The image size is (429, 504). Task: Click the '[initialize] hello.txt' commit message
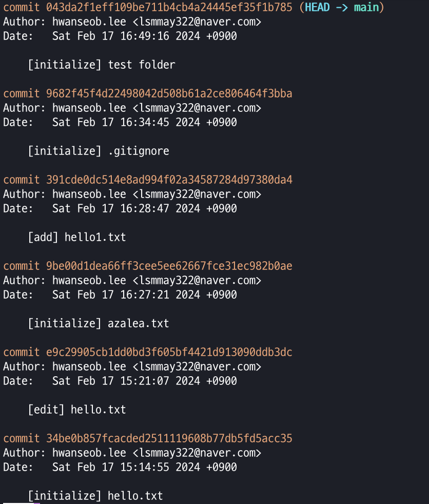(95, 495)
